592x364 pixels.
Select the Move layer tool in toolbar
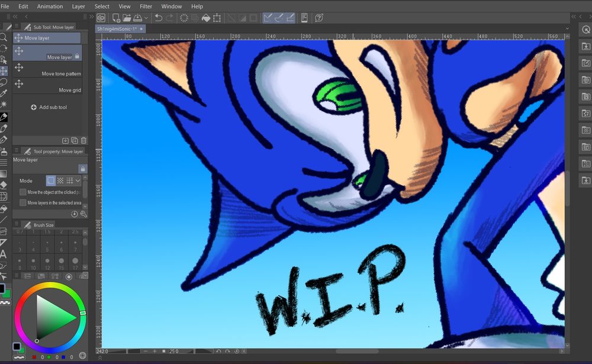tap(3, 70)
